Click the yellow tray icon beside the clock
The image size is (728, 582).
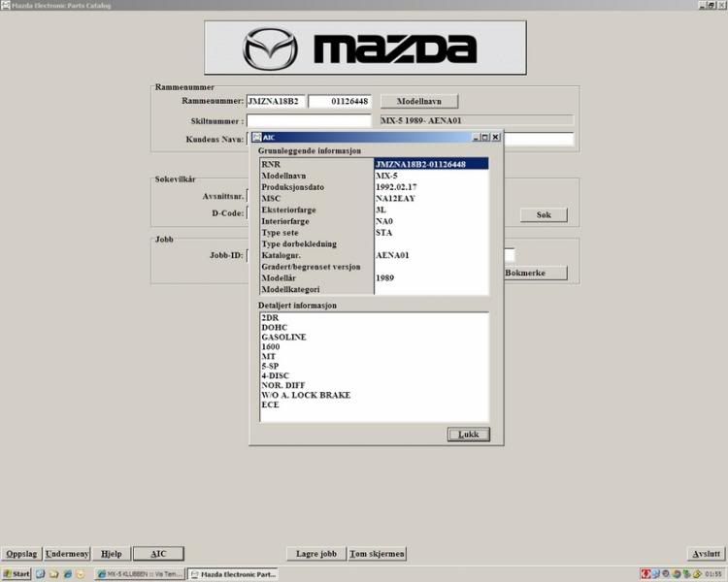tap(697, 574)
